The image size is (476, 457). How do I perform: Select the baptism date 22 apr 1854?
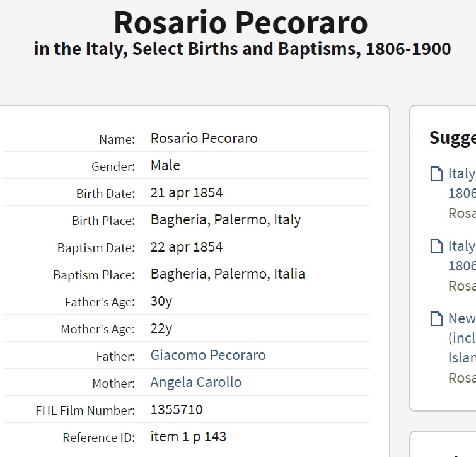tap(186, 247)
